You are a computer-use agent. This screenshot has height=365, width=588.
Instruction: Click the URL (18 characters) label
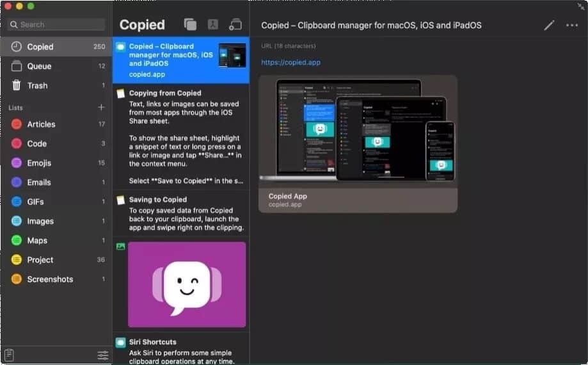pos(289,45)
